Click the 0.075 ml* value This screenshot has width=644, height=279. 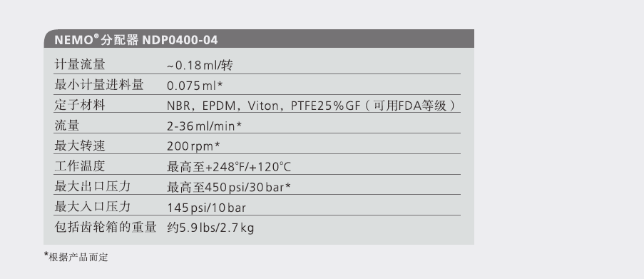pos(195,86)
